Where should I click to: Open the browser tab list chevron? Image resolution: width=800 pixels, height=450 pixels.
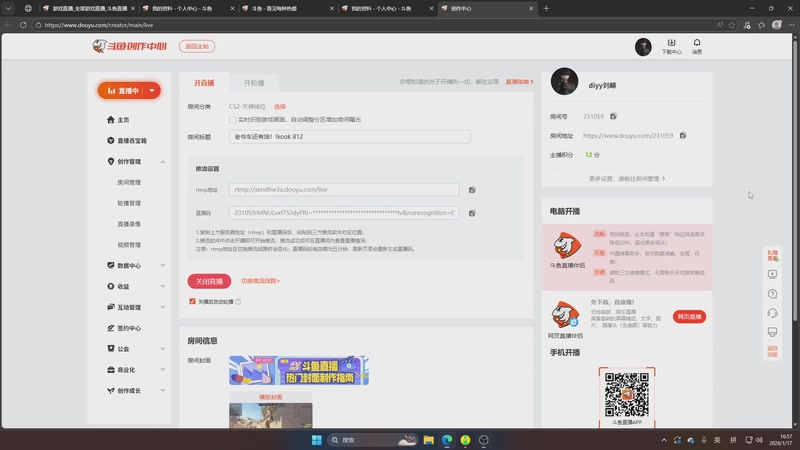[8, 8]
